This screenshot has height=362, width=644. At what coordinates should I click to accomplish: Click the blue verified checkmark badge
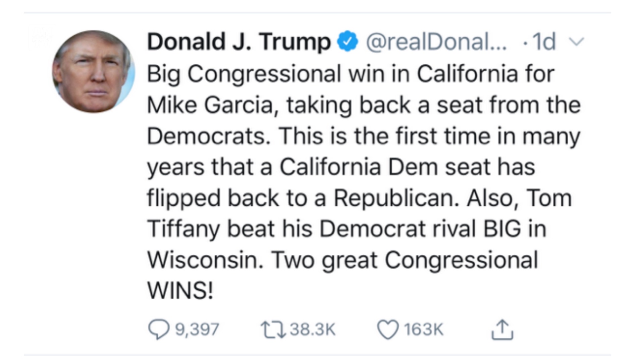click(348, 41)
